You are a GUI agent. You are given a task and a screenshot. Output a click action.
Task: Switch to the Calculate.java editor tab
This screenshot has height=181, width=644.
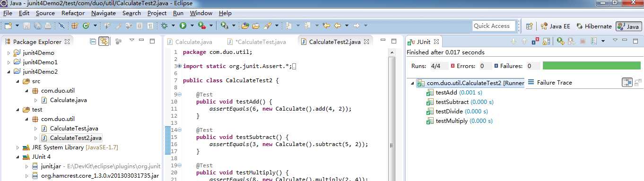tap(189, 42)
